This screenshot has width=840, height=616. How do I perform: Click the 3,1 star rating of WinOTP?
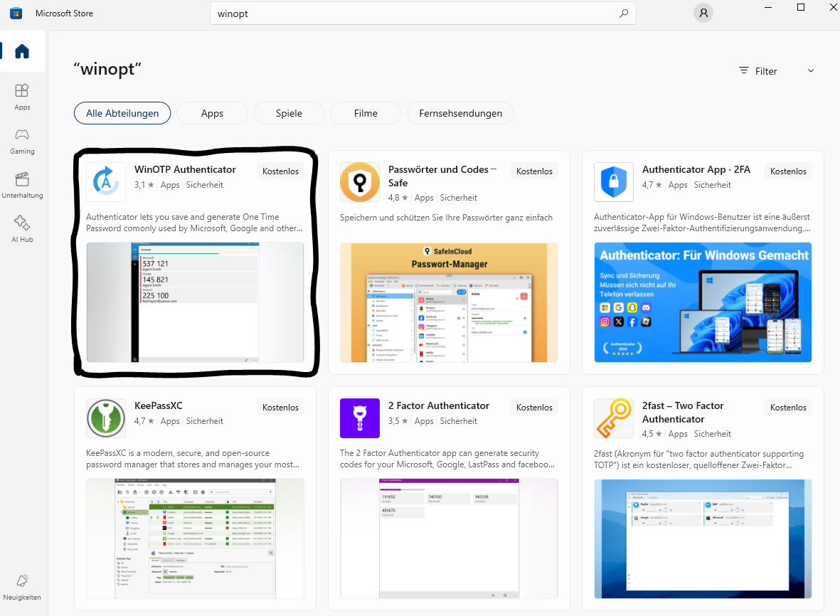pyautogui.click(x=144, y=185)
